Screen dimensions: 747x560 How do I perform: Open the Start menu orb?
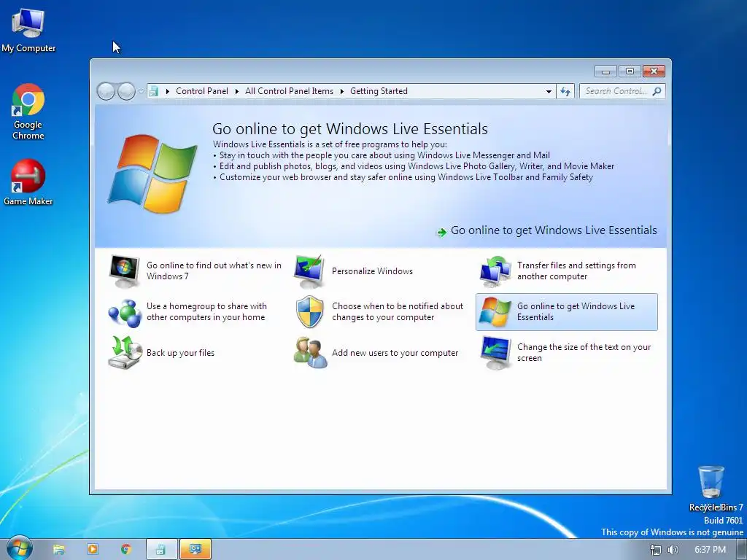[x=19, y=549]
